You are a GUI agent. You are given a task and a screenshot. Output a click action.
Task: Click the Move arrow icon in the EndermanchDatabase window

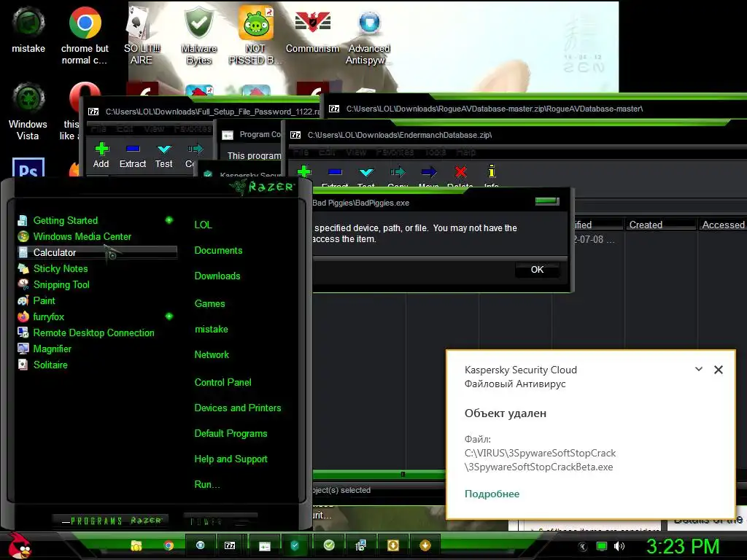[x=429, y=171]
